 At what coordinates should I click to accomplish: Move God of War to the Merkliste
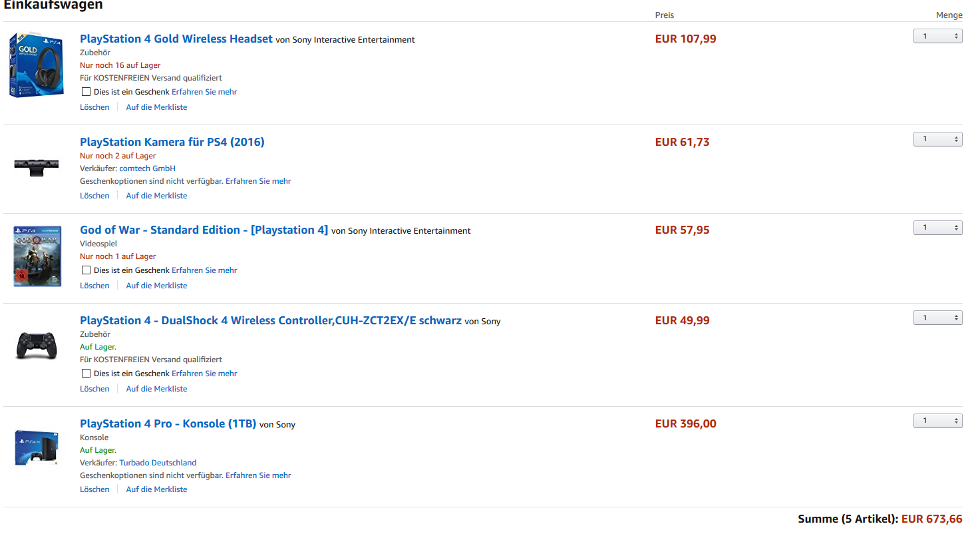[x=156, y=286]
